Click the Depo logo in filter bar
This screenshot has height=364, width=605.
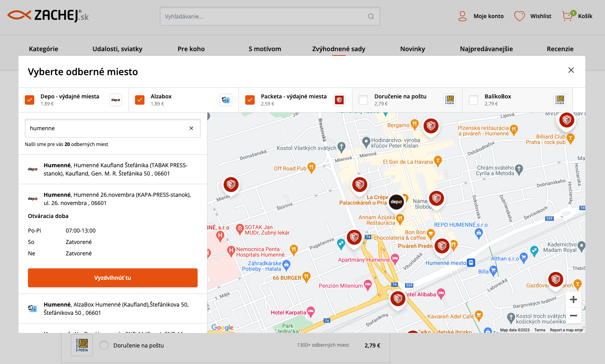click(x=116, y=100)
